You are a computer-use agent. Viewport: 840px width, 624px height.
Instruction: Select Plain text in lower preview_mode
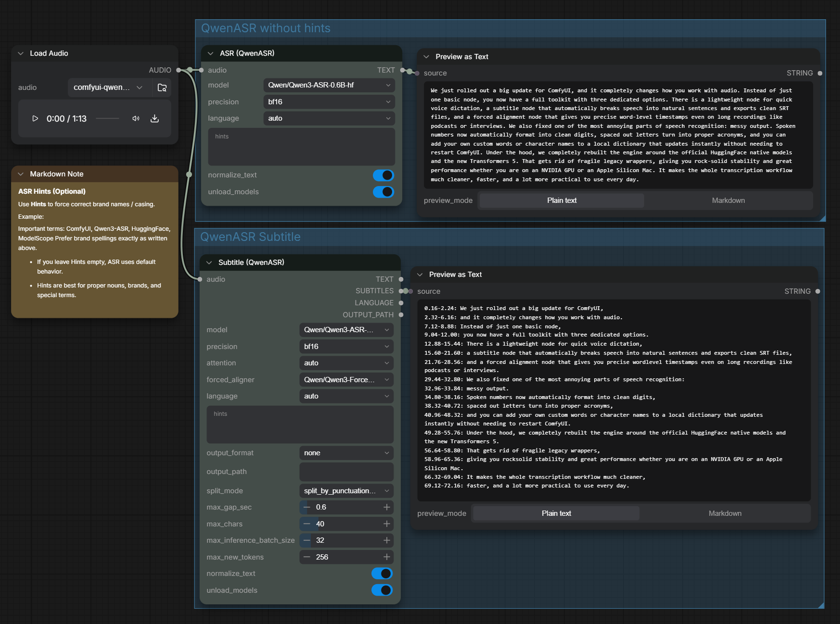click(x=556, y=513)
